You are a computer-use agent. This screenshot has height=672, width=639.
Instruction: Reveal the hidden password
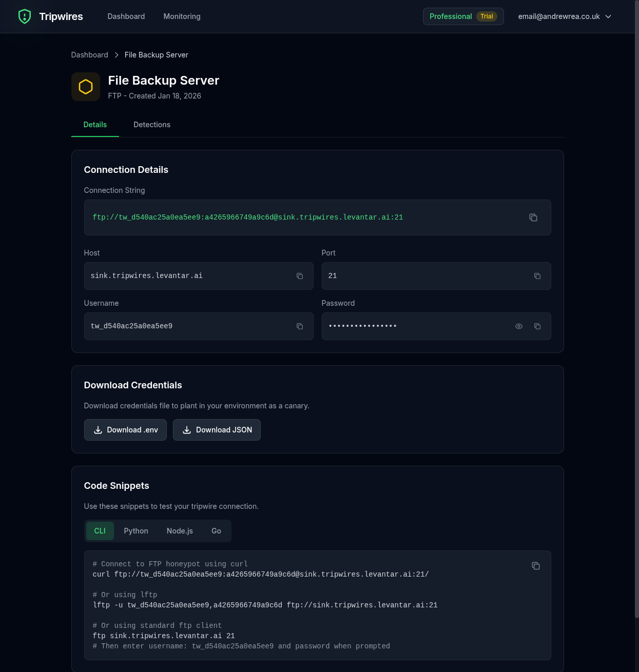point(519,326)
